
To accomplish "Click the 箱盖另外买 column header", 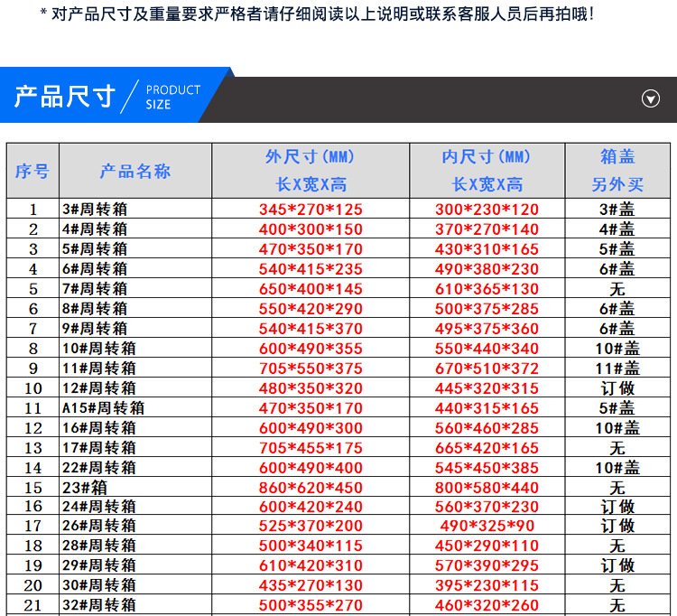I will tap(617, 171).
